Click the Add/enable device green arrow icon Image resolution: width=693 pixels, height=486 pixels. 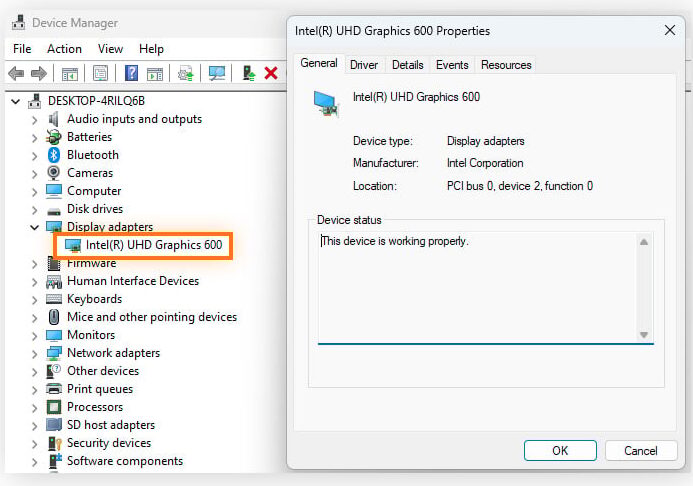248,73
